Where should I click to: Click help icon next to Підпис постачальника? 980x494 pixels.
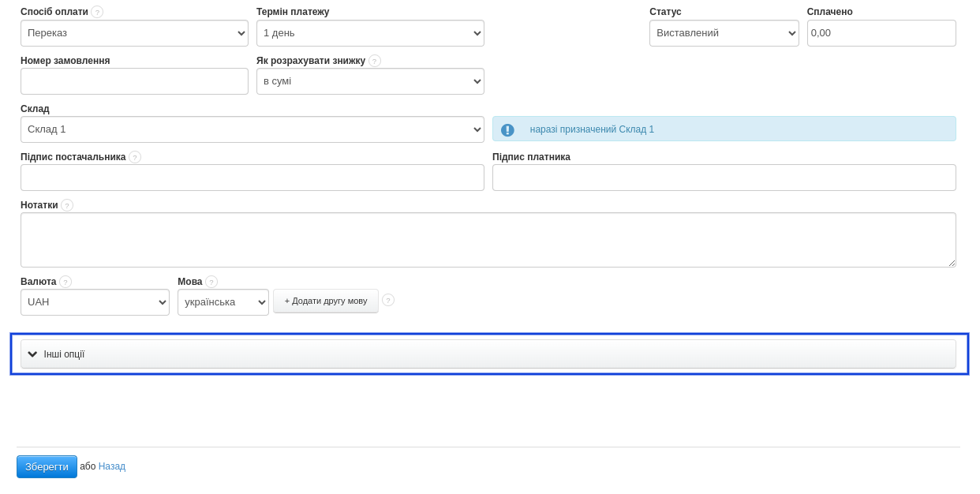pyautogui.click(x=135, y=157)
